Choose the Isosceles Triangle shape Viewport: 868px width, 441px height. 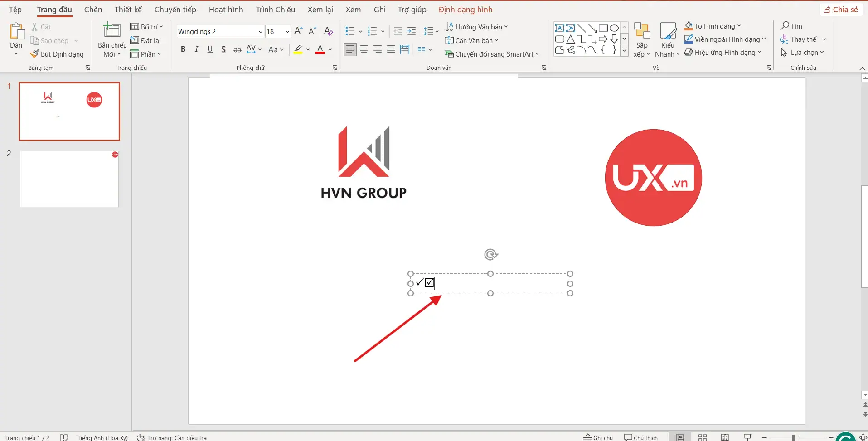571,39
